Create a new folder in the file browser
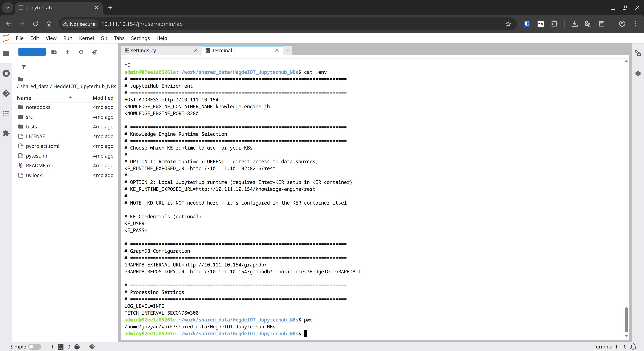This screenshot has height=351, width=644. pyautogui.click(x=54, y=52)
